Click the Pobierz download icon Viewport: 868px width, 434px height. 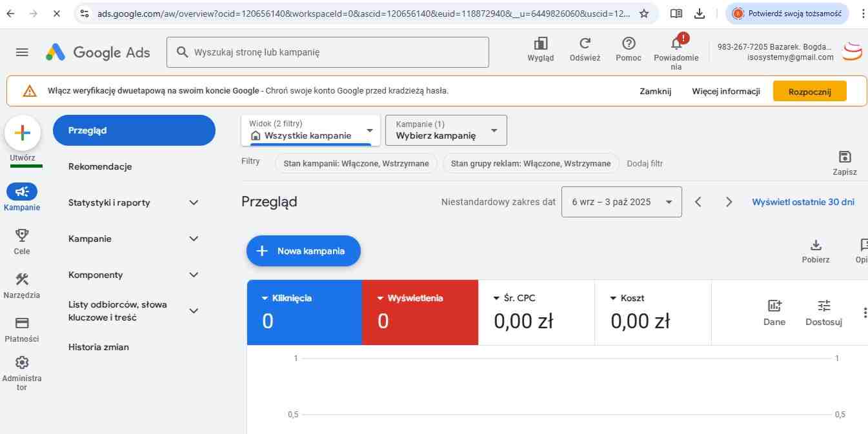(816, 245)
